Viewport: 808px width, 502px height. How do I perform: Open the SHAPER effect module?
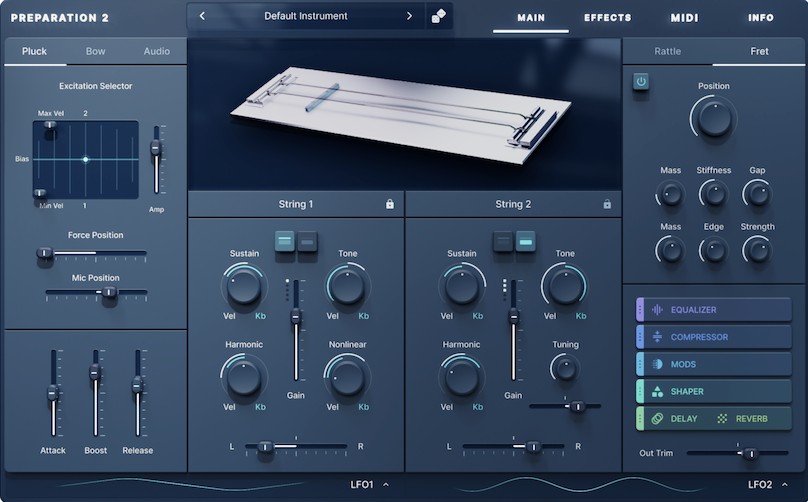[714, 392]
